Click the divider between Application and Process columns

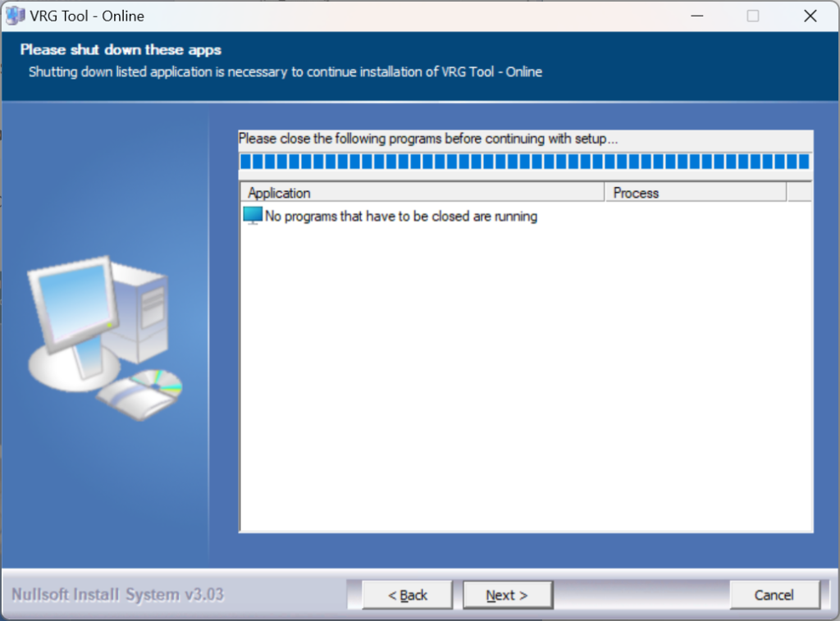click(605, 193)
